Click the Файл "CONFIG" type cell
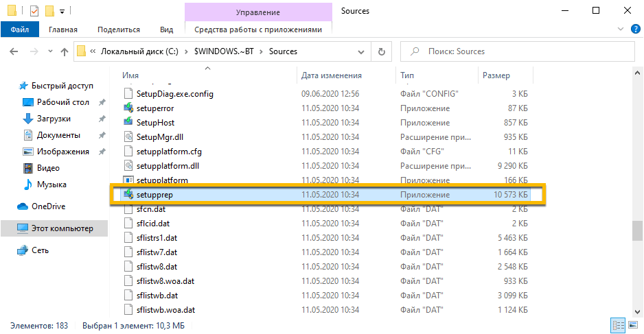Image resolution: width=644 pixels, height=334 pixels. tap(429, 93)
